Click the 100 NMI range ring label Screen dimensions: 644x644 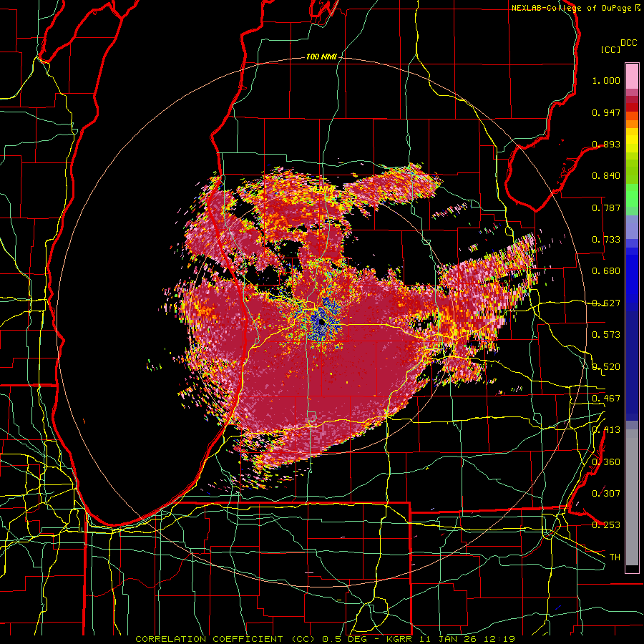click(x=321, y=57)
